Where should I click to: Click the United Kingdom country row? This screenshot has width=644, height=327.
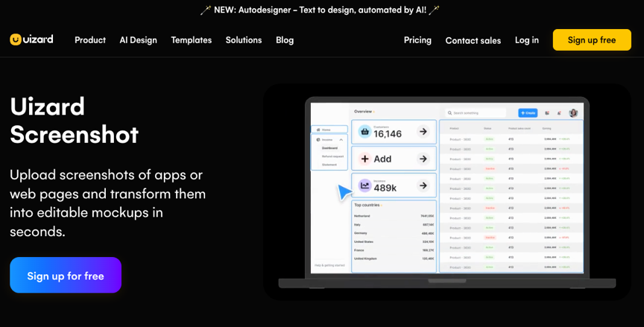[394, 259]
